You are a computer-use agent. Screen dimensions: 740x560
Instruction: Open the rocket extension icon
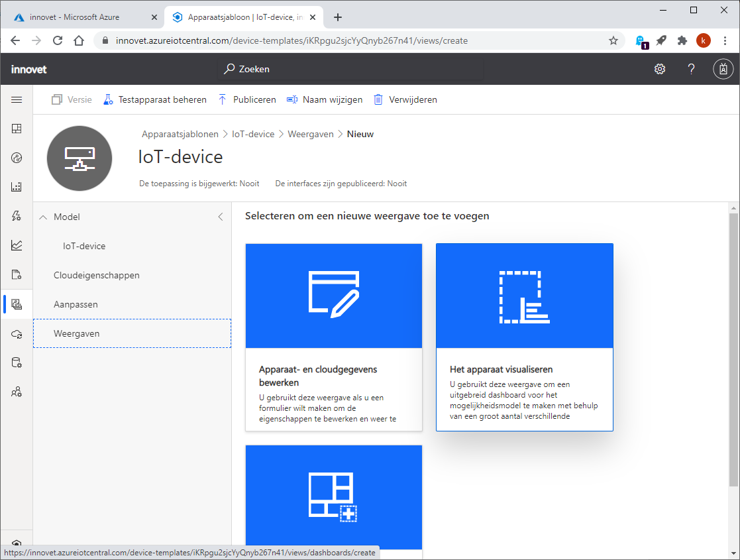point(661,40)
